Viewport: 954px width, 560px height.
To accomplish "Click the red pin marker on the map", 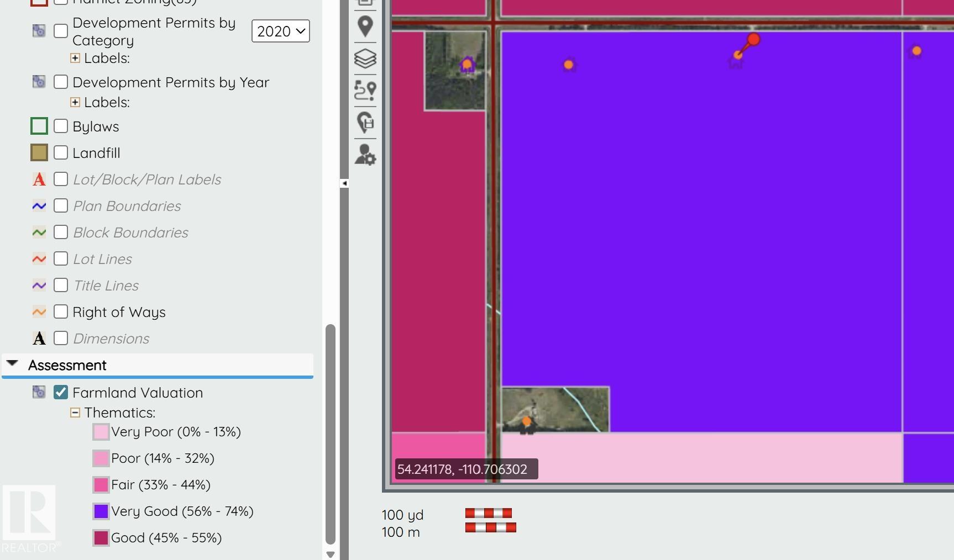I will pyautogui.click(x=753, y=40).
